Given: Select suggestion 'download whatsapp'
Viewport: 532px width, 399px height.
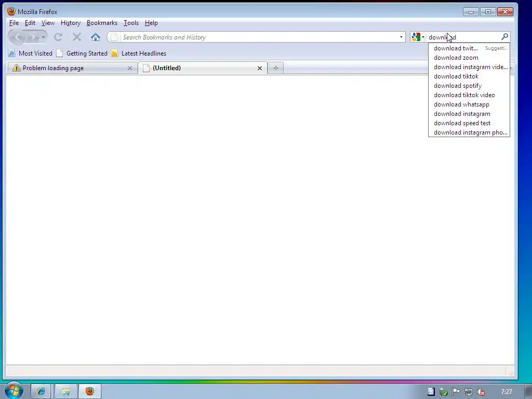Looking at the screenshot, I should (x=469, y=104).
